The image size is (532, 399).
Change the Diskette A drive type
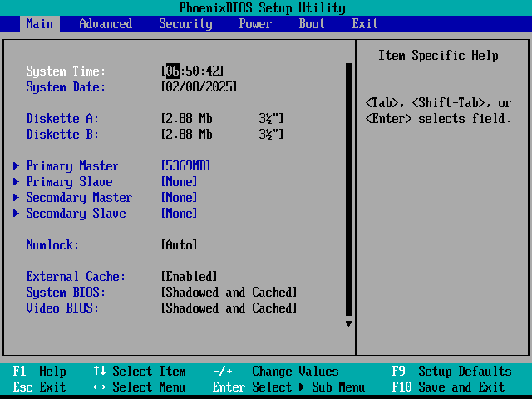tap(222, 119)
